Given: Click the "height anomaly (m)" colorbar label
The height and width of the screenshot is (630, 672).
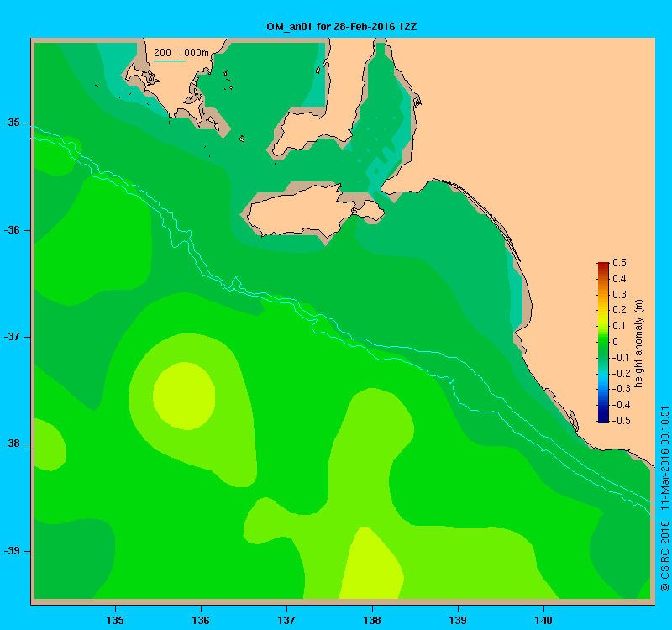Looking at the screenshot, I should (x=639, y=344).
